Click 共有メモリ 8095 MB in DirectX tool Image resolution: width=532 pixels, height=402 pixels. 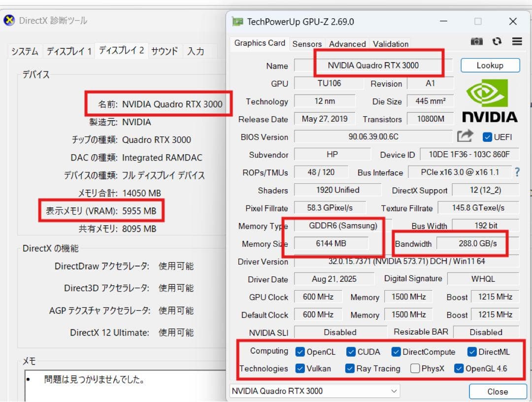[x=117, y=229]
